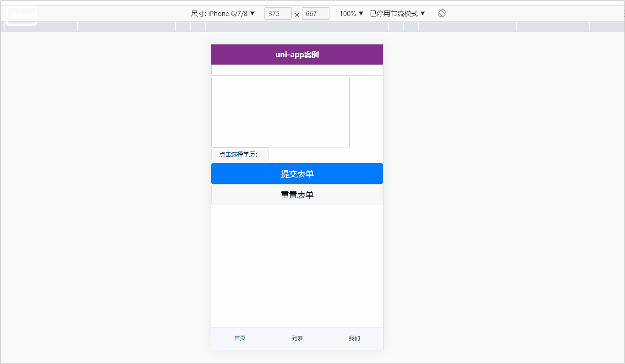Switch to the 首页 tab
625x364 pixels.
(x=240, y=338)
